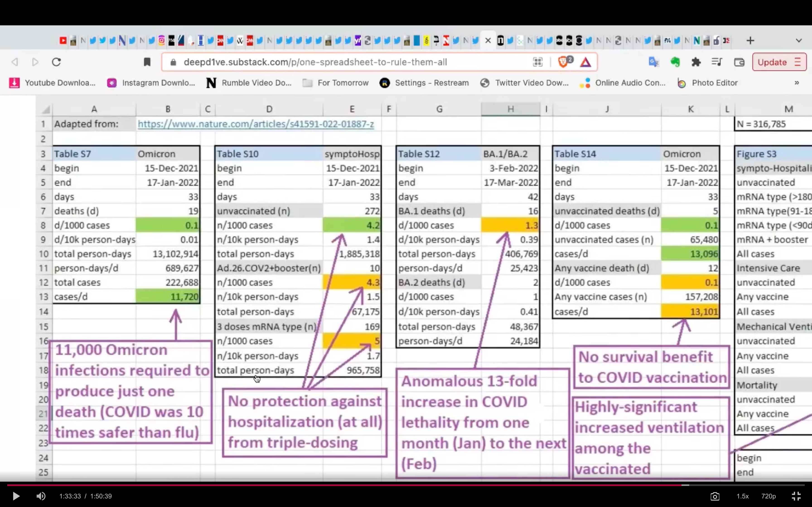The image size is (812, 507).
Task: Click the video play button
Action: click(x=16, y=496)
